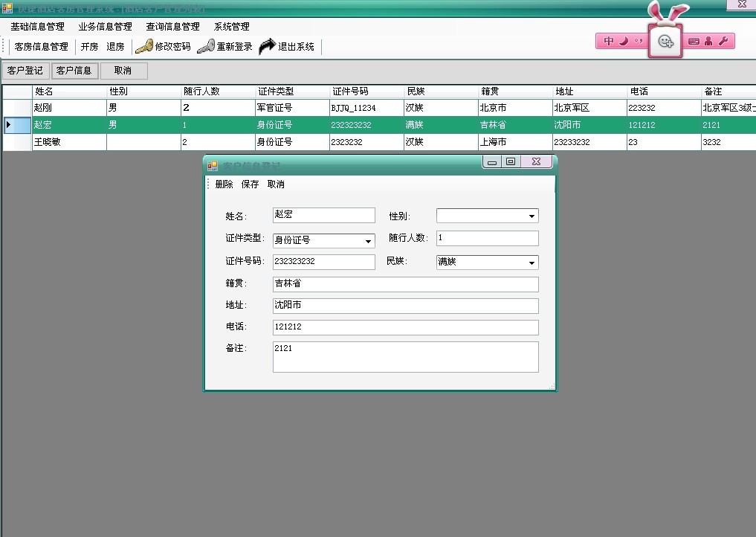Toggle the punctuation mode in IME bar
756x537 pixels.
pyautogui.click(x=638, y=42)
